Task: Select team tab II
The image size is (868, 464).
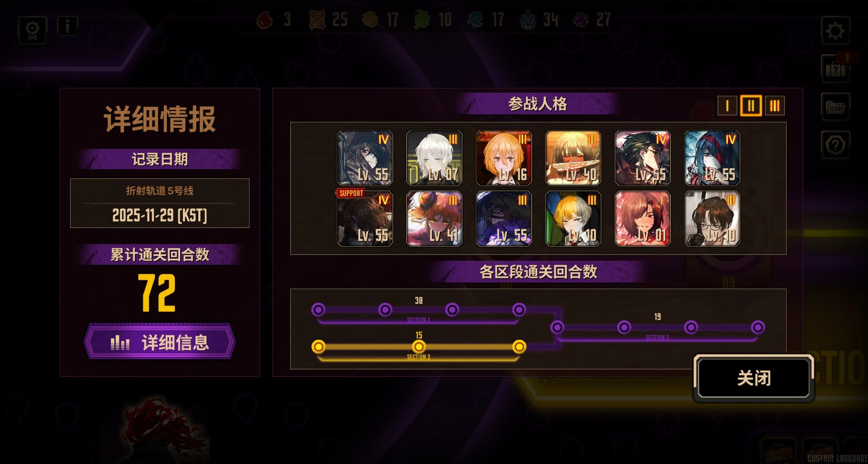Action: click(x=750, y=106)
